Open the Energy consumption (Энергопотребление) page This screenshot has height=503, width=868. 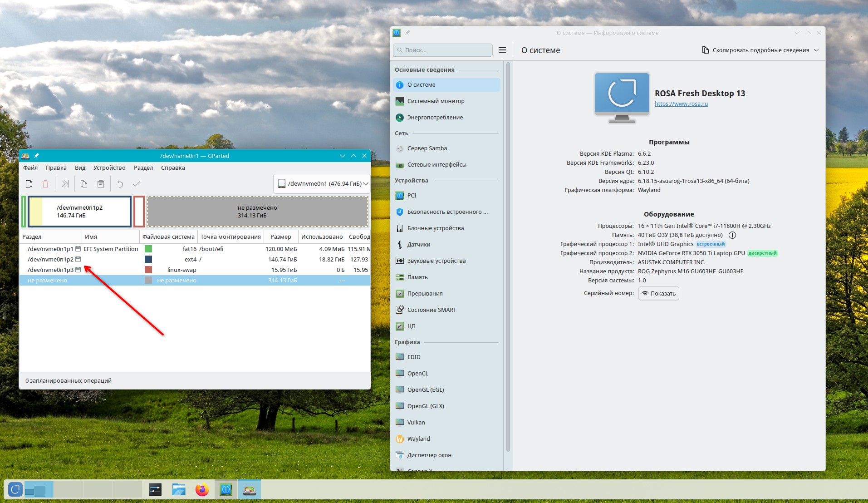[x=447, y=118]
